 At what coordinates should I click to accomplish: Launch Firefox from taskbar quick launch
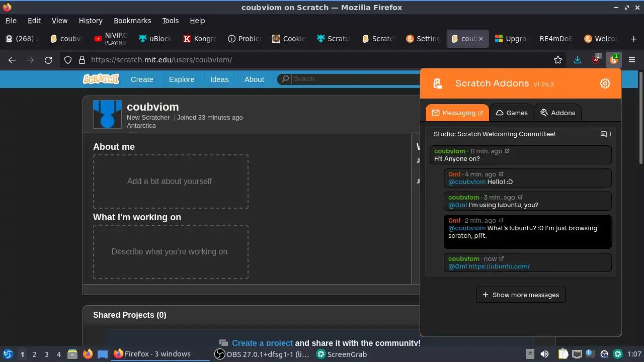pos(88,354)
